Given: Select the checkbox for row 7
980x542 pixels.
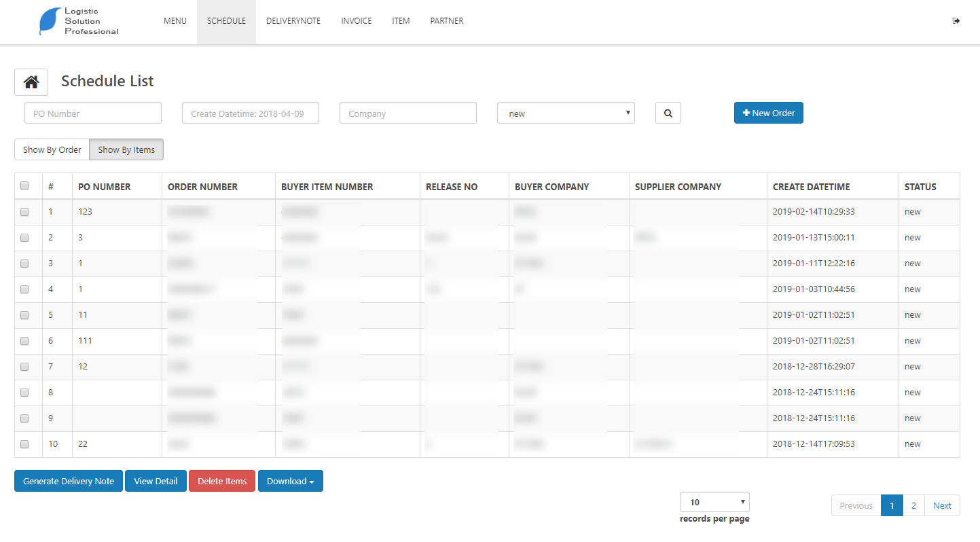Looking at the screenshot, I should (24, 367).
